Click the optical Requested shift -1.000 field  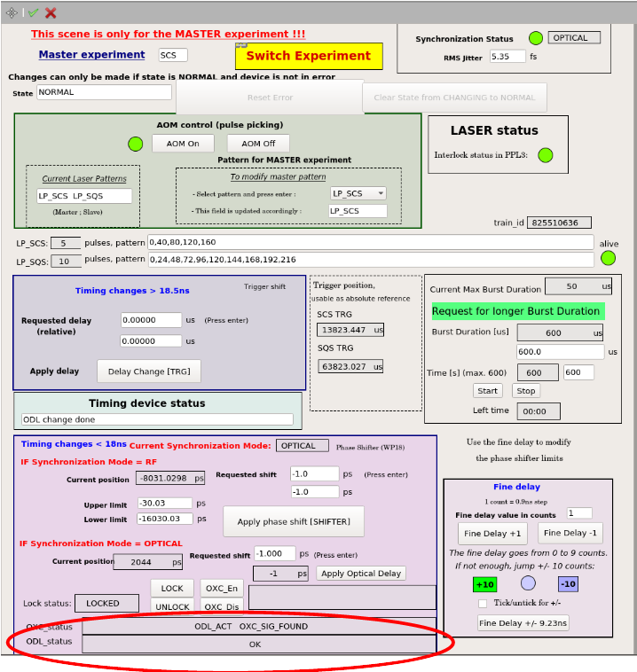point(275,554)
